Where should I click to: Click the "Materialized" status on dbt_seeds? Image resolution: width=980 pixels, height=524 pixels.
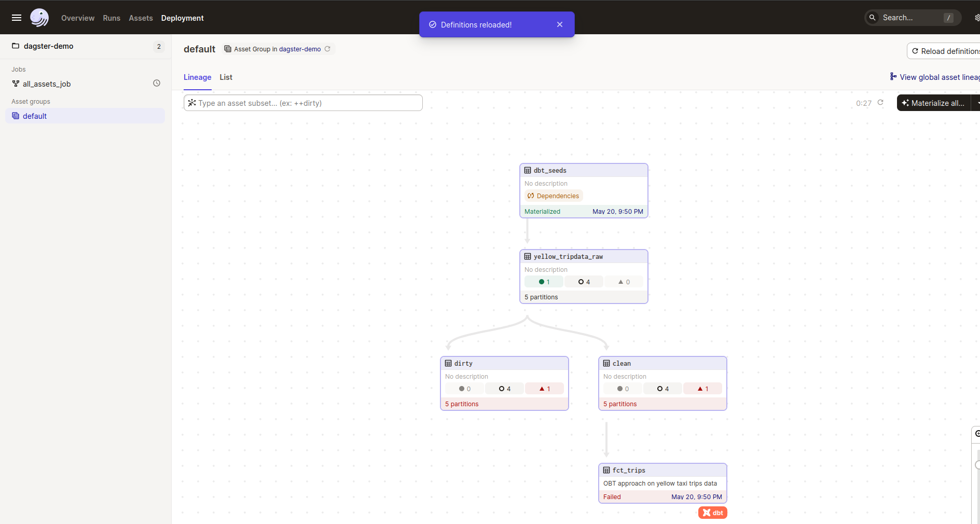(x=542, y=212)
